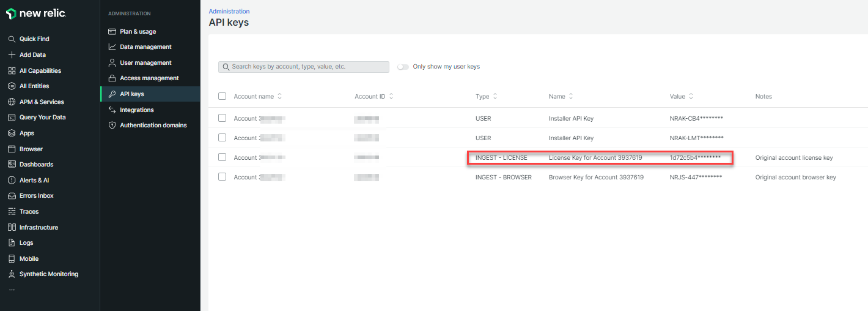This screenshot has width=868, height=311.
Task: Sort by Value column arrows
Action: click(x=691, y=96)
